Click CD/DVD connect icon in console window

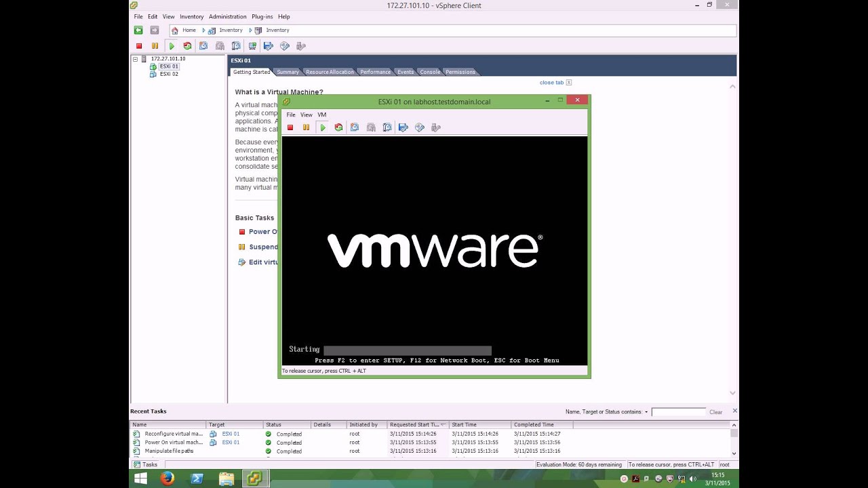pyautogui.click(x=420, y=127)
